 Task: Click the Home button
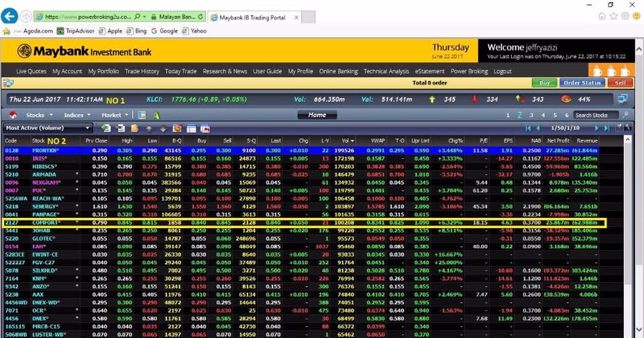317,115
